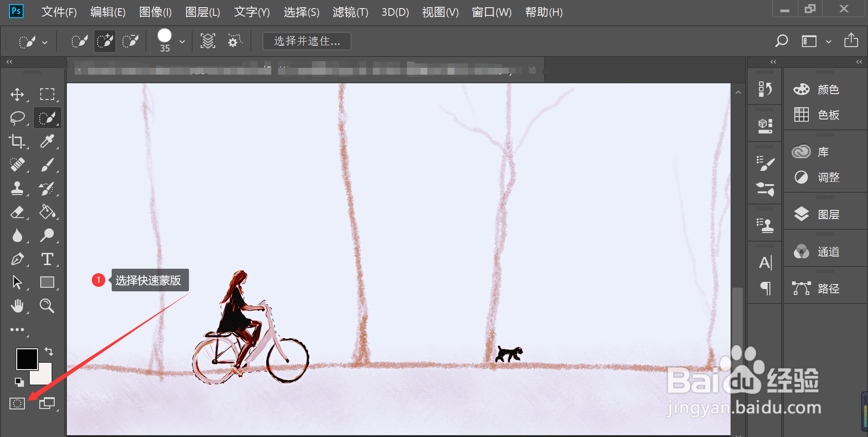Screen dimensions: 868x437
Task: Expand the brush options arrow
Action: [x=182, y=42]
